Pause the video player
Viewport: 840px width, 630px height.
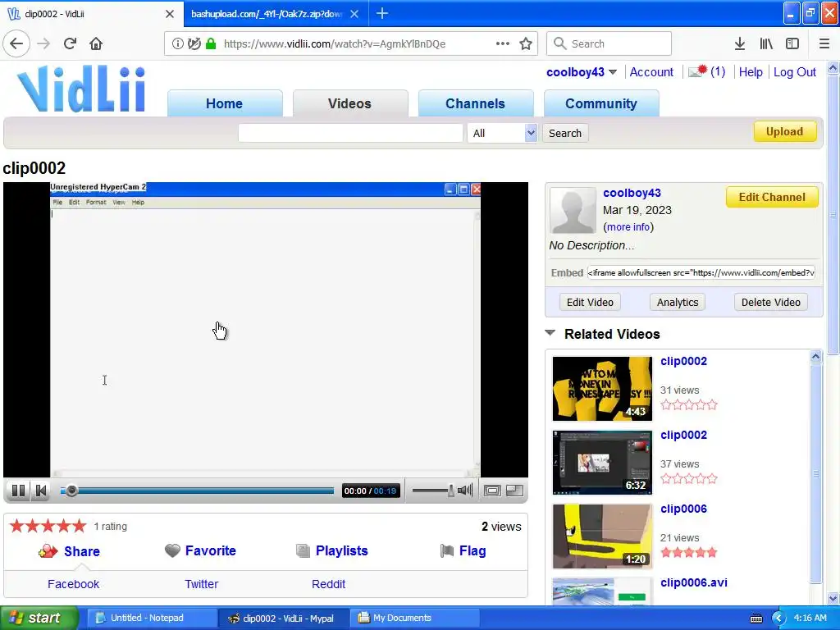tap(18, 491)
